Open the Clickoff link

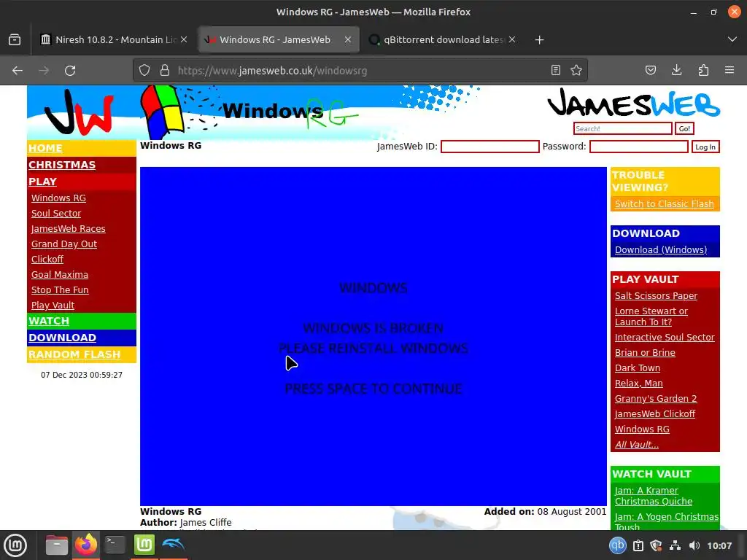click(x=47, y=259)
